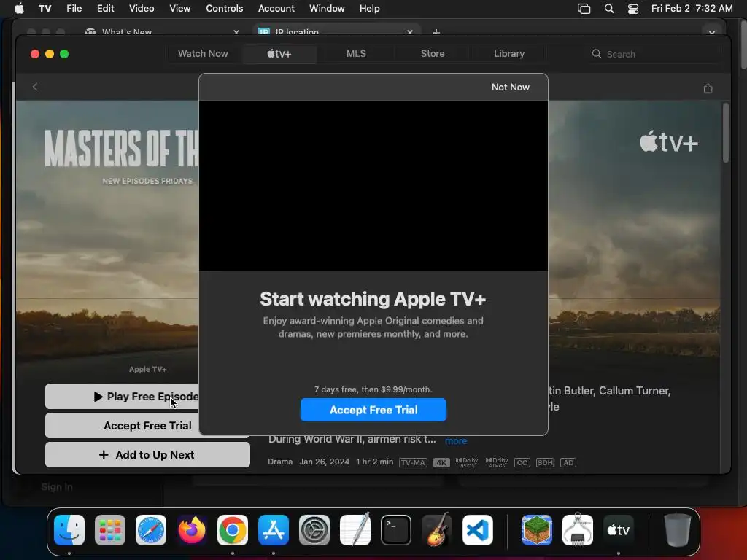Open Terminal from the Dock

coord(396,530)
